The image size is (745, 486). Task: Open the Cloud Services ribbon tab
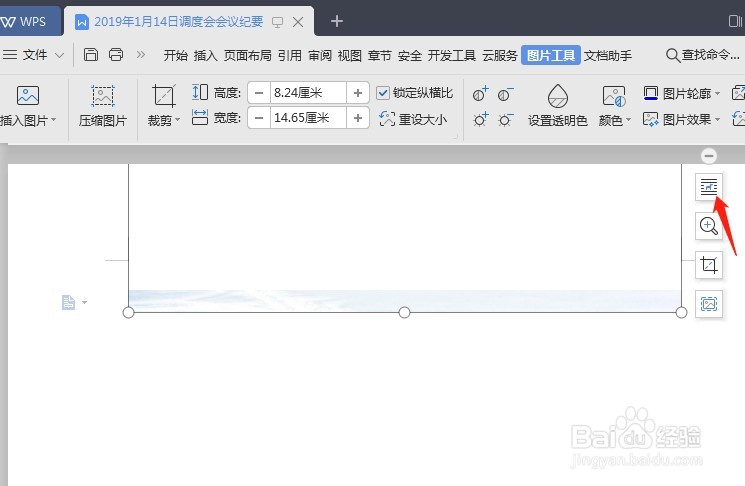tap(499, 56)
